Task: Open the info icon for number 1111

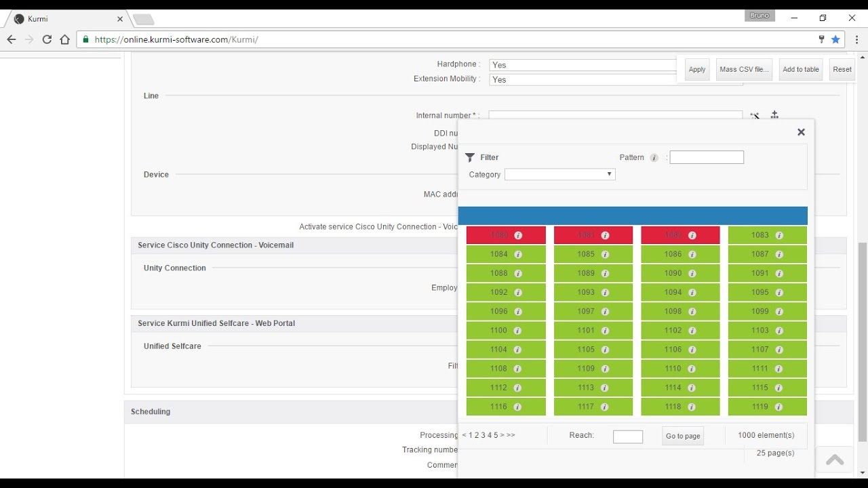Action: coord(779,369)
